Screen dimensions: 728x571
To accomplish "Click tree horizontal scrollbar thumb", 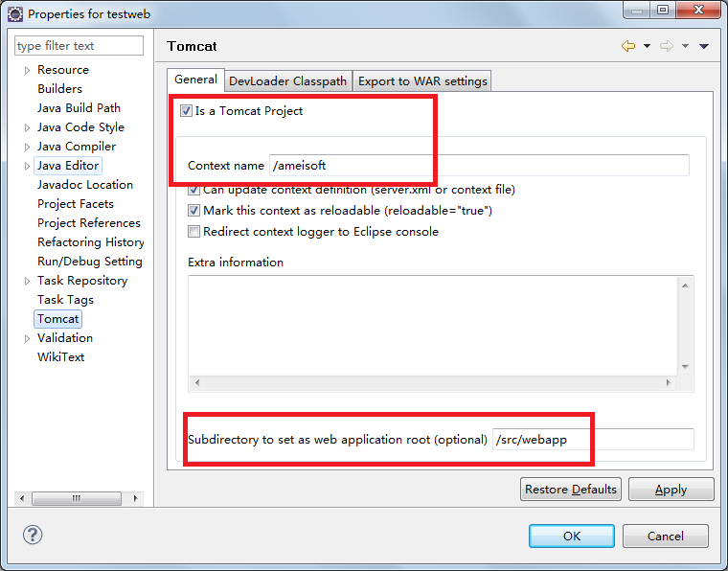I will pyautogui.click(x=77, y=498).
